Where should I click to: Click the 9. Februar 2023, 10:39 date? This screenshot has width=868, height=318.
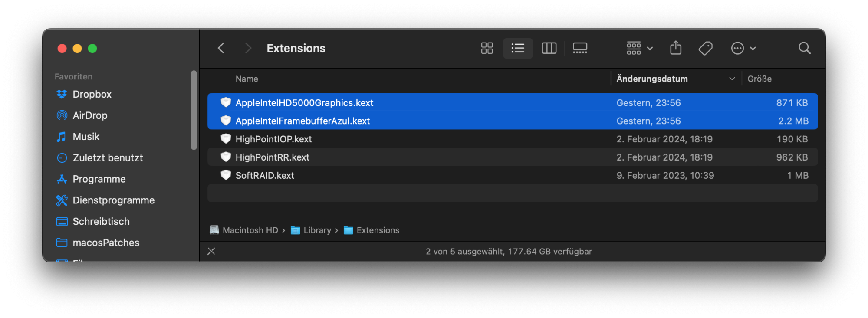pos(665,176)
